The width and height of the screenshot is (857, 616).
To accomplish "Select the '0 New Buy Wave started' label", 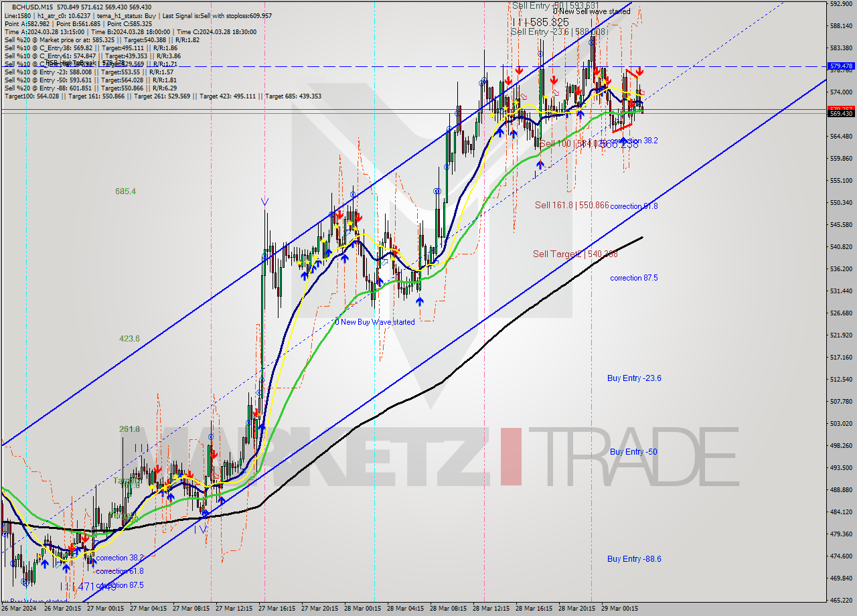I will point(375,322).
